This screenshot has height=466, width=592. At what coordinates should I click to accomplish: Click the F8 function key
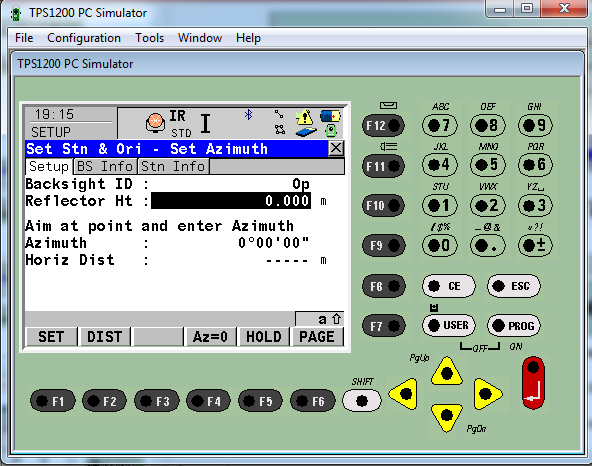tap(383, 286)
